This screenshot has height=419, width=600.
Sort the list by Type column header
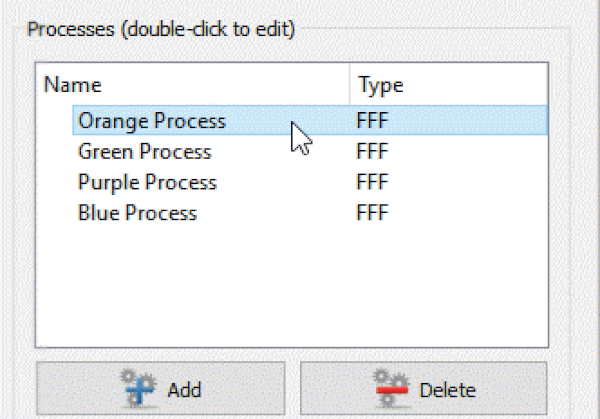click(x=449, y=85)
